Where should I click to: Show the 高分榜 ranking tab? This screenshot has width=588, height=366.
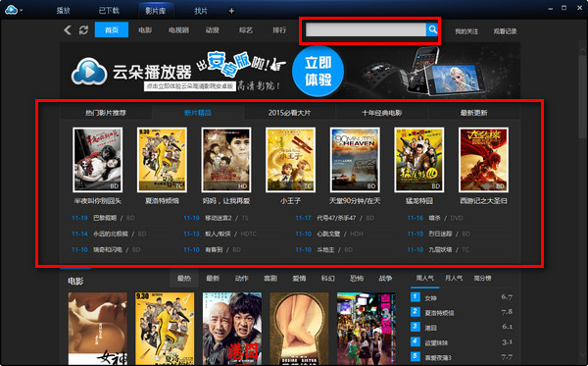tap(482, 278)
